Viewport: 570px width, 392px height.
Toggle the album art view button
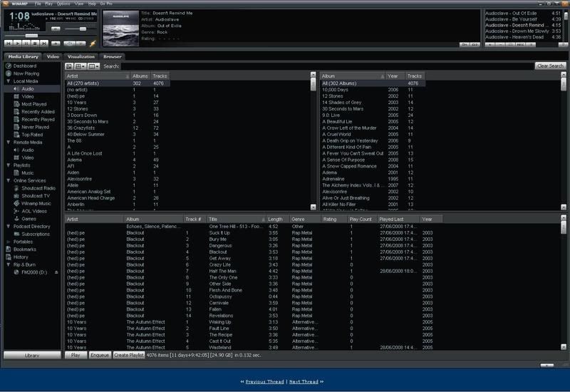coord(69,66)
